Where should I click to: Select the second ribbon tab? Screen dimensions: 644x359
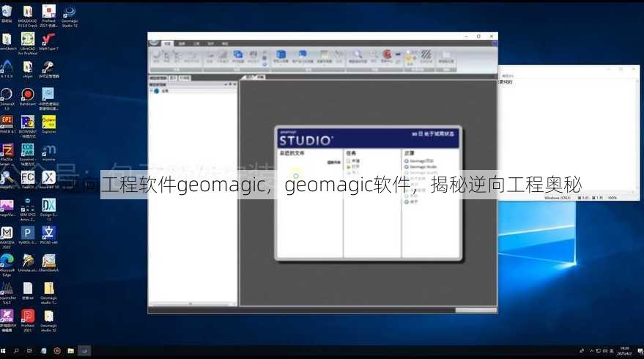[182, 43]
